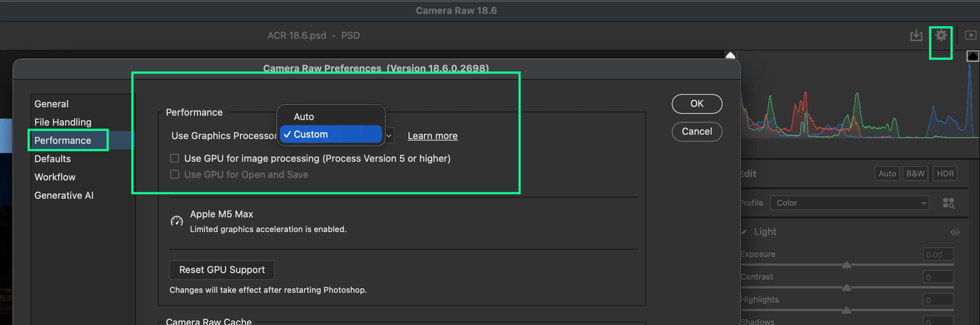This screenshot has height=325, width=980.
Task: Click the Reset GPU Support button
Action: coord(222,270)
